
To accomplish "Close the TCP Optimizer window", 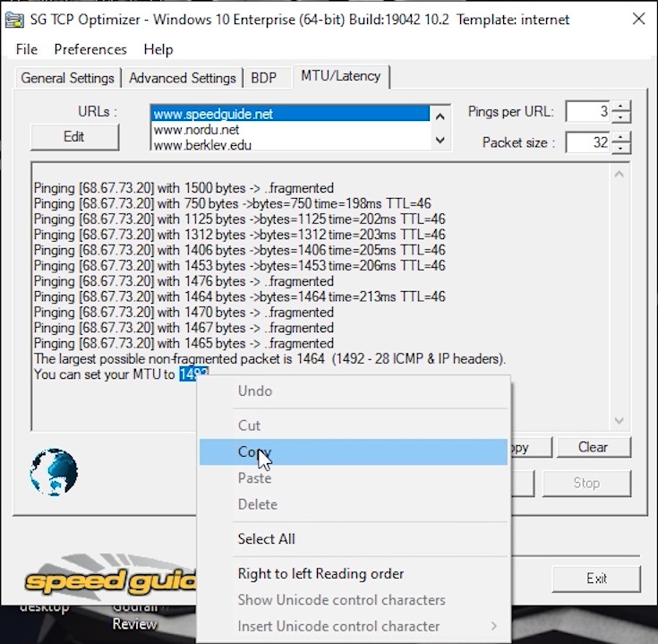I will click(x=638, y=19).
